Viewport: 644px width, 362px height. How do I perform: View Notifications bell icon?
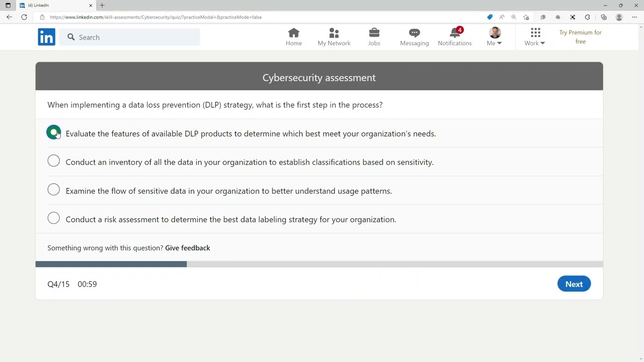(x=454, y=33)
